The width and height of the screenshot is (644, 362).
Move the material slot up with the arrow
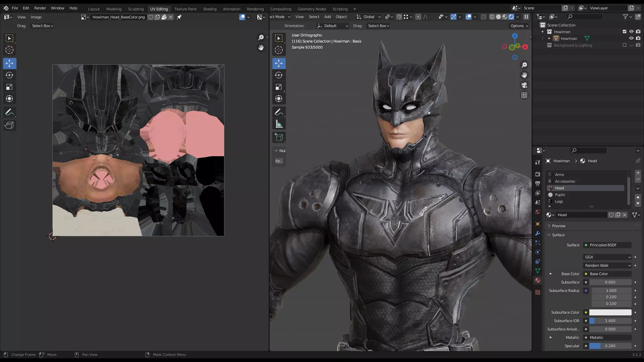click(638, 197)
